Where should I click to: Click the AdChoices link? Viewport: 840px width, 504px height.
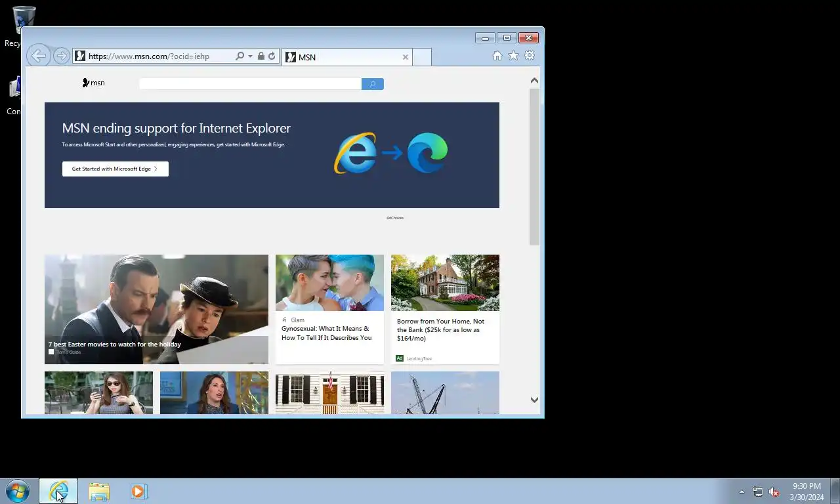395,218
